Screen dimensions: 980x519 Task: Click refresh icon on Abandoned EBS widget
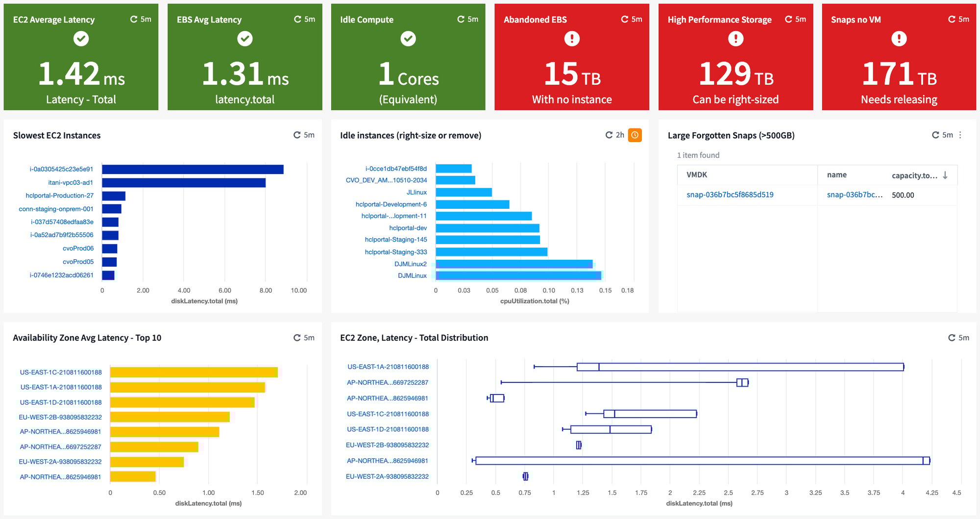pyautogui.click(x=625, y=19)
